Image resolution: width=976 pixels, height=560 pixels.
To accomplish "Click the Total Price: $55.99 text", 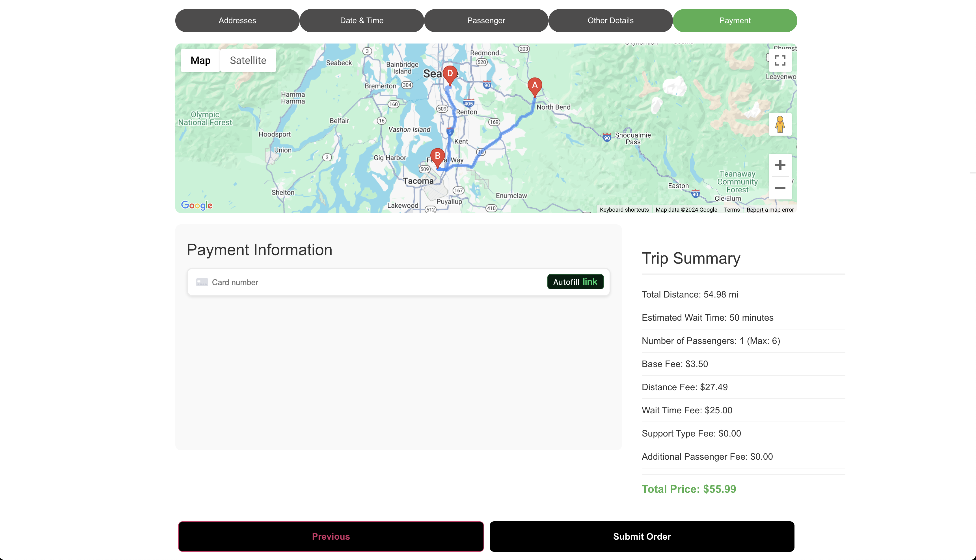I will pos(688,489).
